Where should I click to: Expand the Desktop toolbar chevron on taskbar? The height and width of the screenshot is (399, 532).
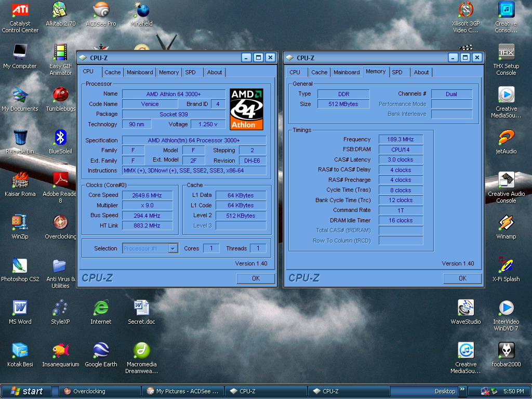coord(462,389)
